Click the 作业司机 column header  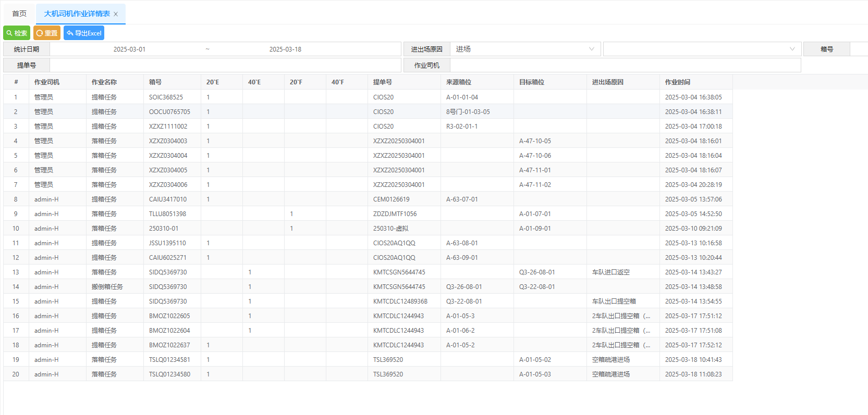tap(47, 82)
